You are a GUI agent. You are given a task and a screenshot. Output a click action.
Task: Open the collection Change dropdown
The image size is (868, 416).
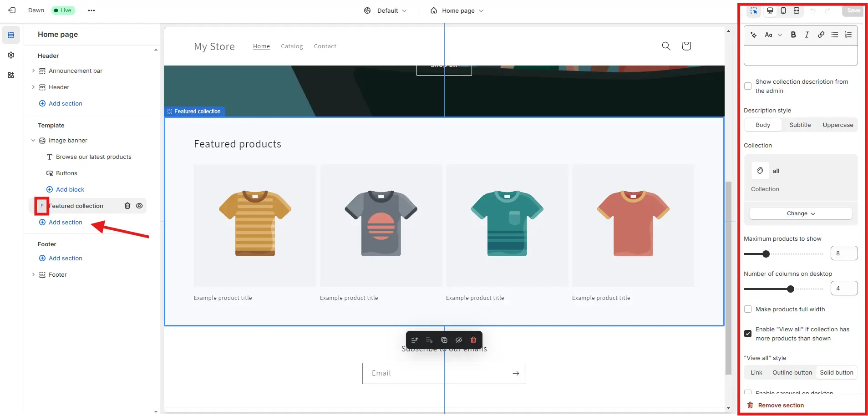click(x=801, y=213)
